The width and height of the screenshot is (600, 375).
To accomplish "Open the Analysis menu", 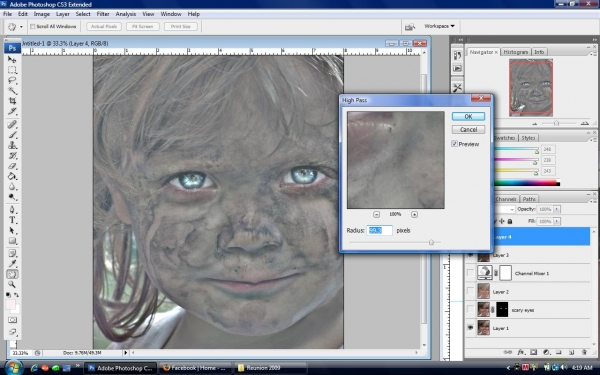I will [x=126, y=14].
